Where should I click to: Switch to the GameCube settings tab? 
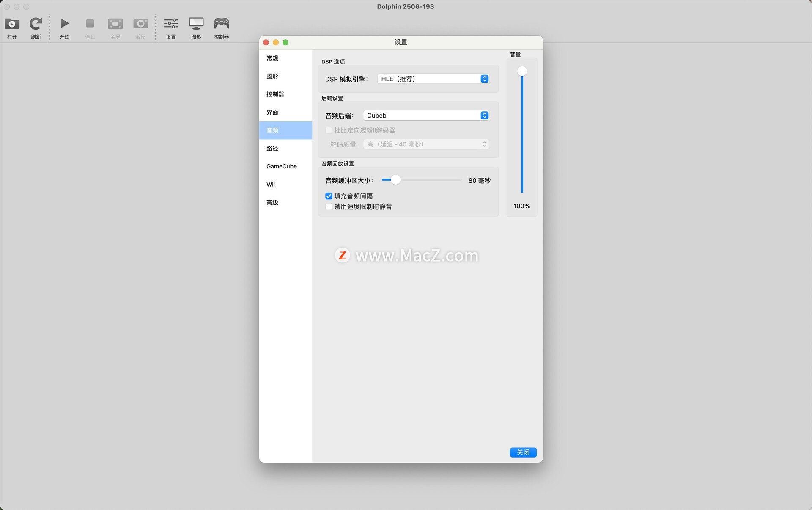pos(285,166)
